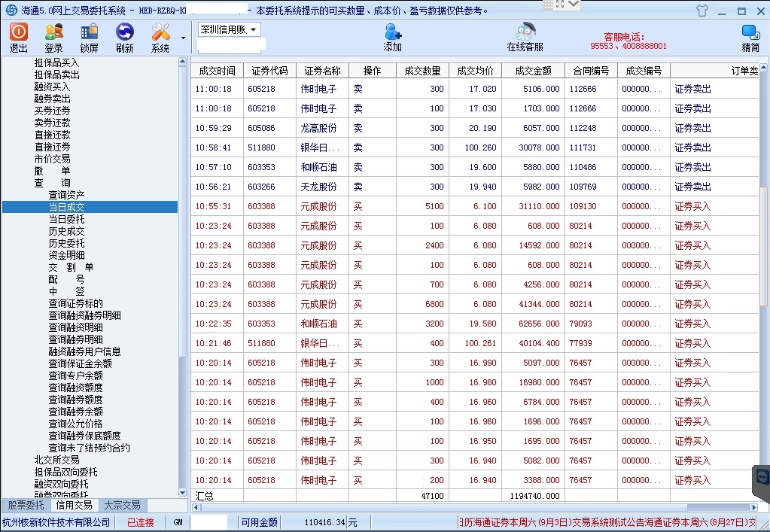Select 融资买入 in the left menu
The width and height of the screenshot is (770, 532).
point(52,87)
